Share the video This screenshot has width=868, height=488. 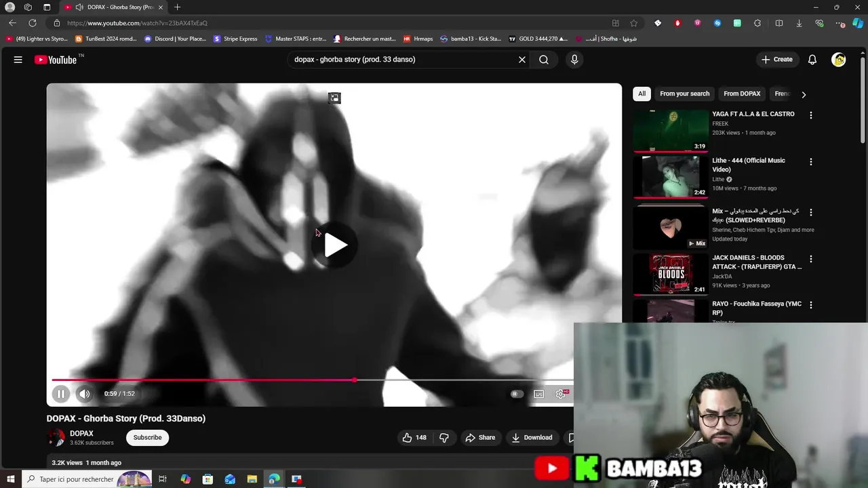click(480, 438)
